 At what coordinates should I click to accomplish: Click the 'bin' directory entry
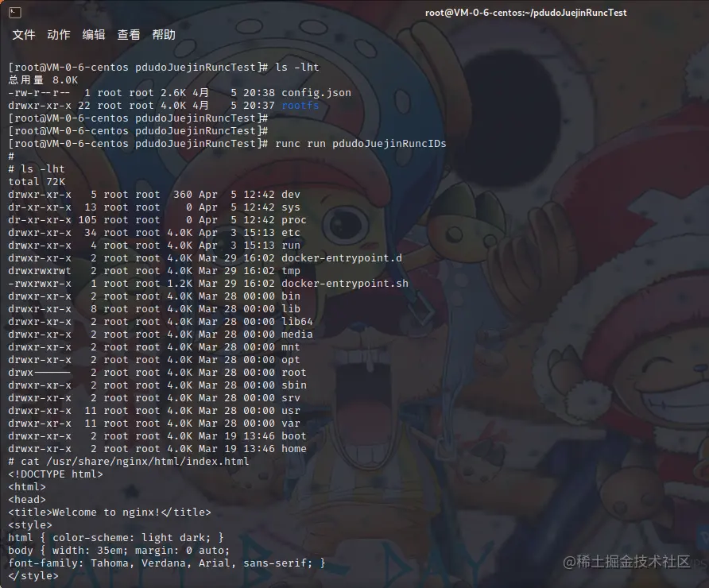(291, 296)
